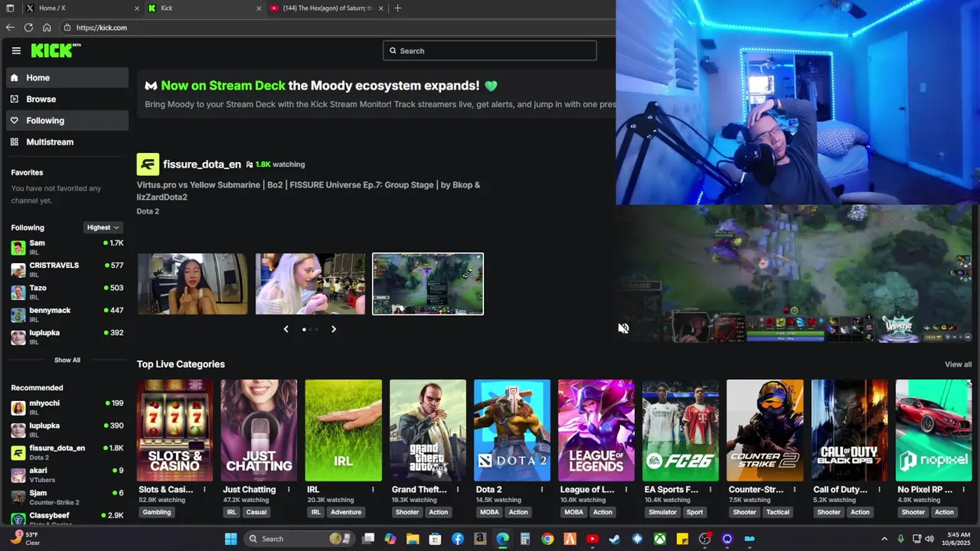Close the YouTube Hexagon of Saturn tab
The width and height of the screenshot is (980, 551).
381,8
